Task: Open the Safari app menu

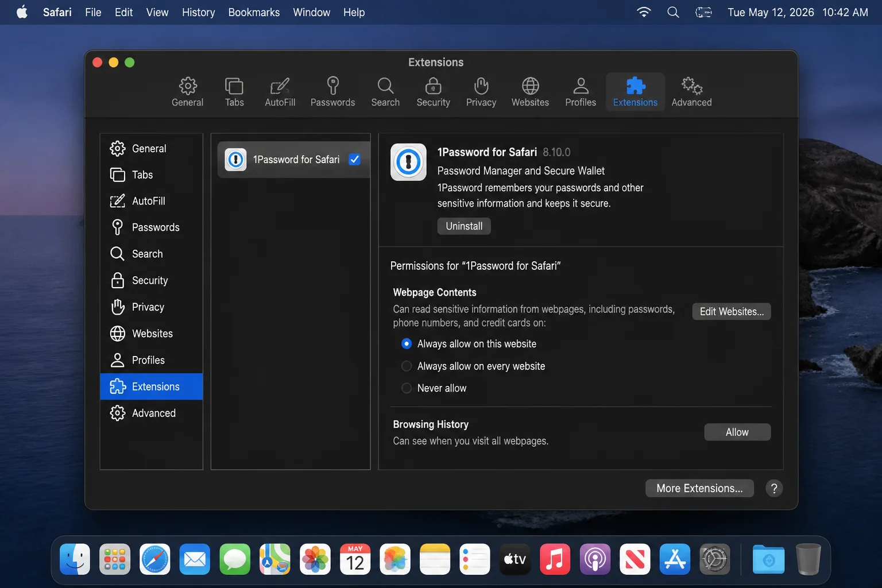Action: point(57,12)
